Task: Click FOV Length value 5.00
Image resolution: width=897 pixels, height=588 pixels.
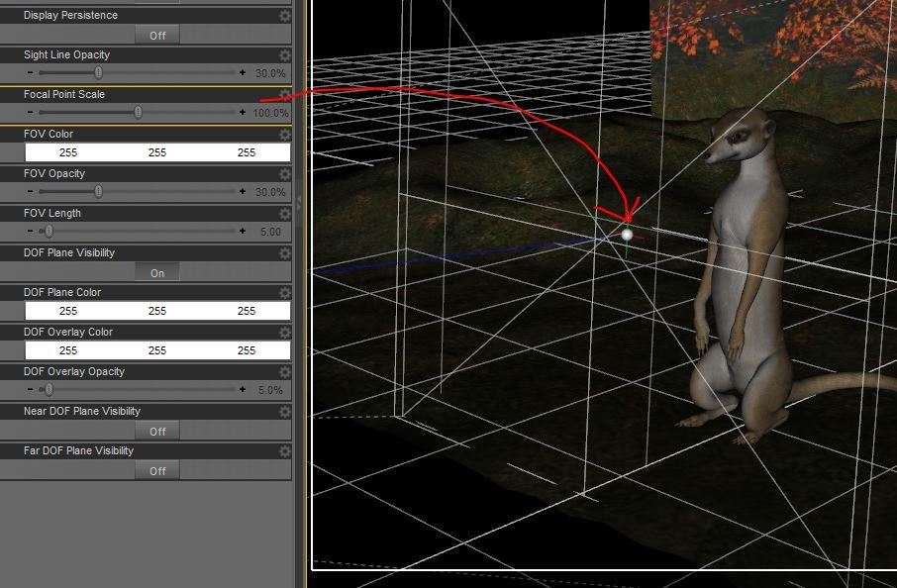Action: (270, 232)
